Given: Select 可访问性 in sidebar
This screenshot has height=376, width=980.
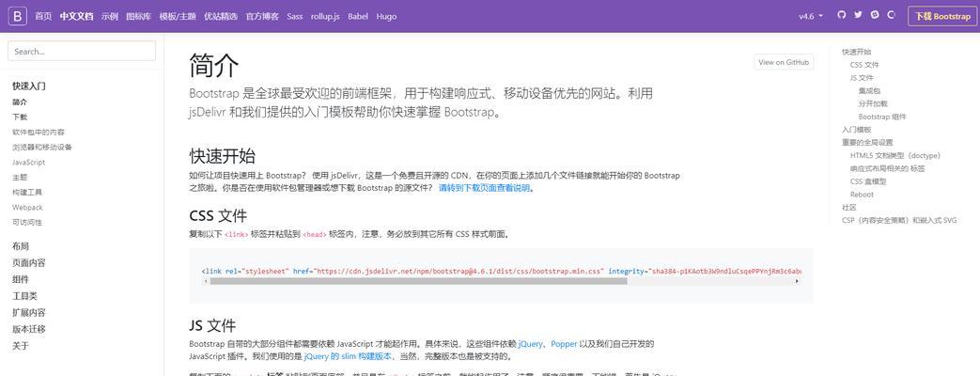Looking at the screenshot, I should coord(27,222).
